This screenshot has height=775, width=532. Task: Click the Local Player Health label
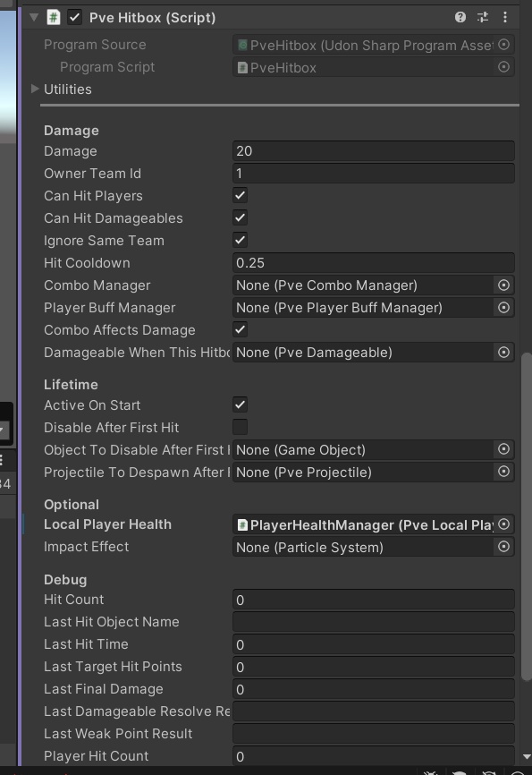pos(107,524)
